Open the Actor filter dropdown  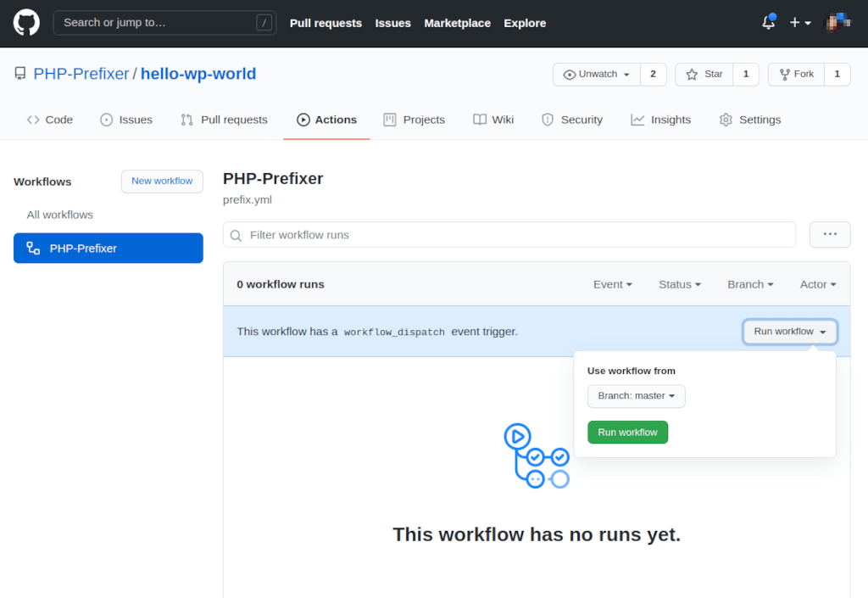pos(818,284)
